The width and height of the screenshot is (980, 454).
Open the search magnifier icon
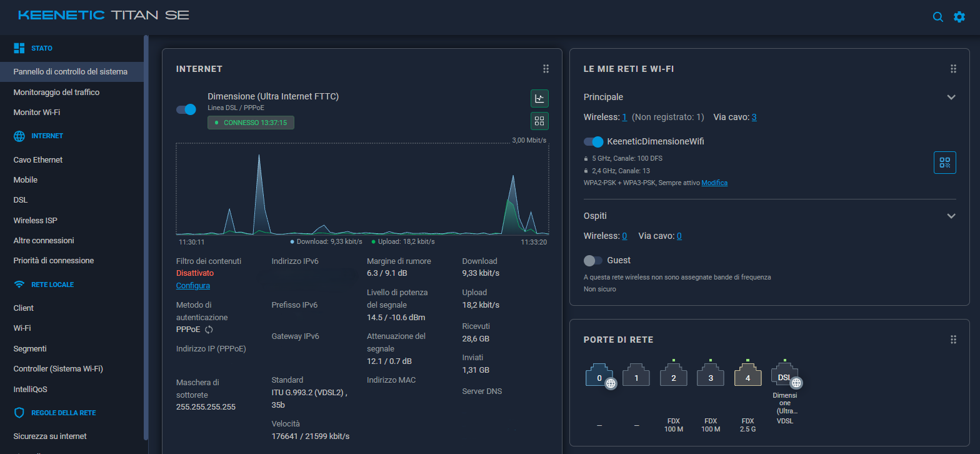click(937, 17)
